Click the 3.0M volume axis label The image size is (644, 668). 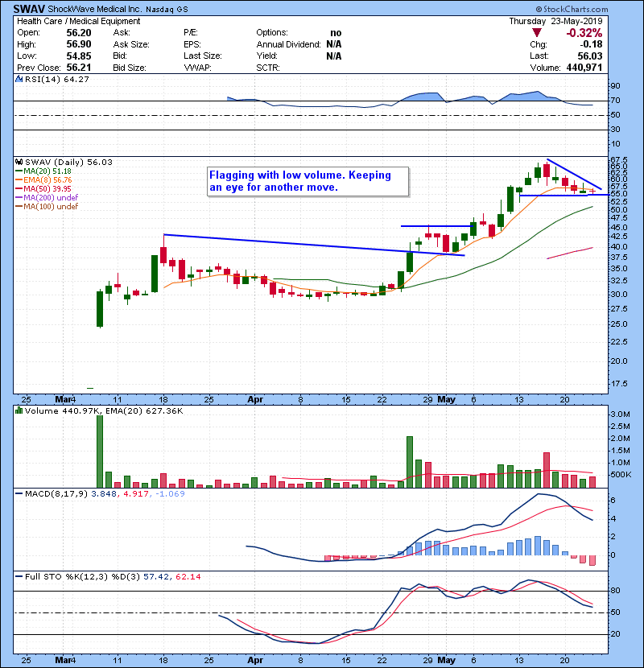click(620, 414)
